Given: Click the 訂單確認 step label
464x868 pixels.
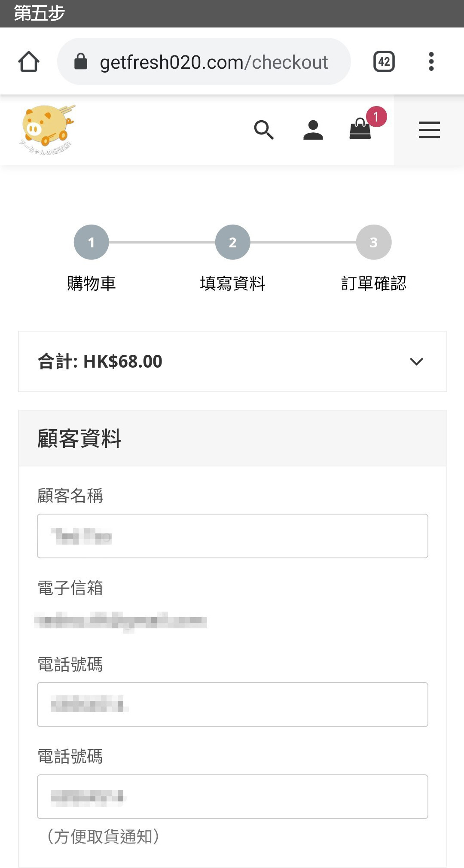Looking at the screenshot, I should [x=373, y=283].
